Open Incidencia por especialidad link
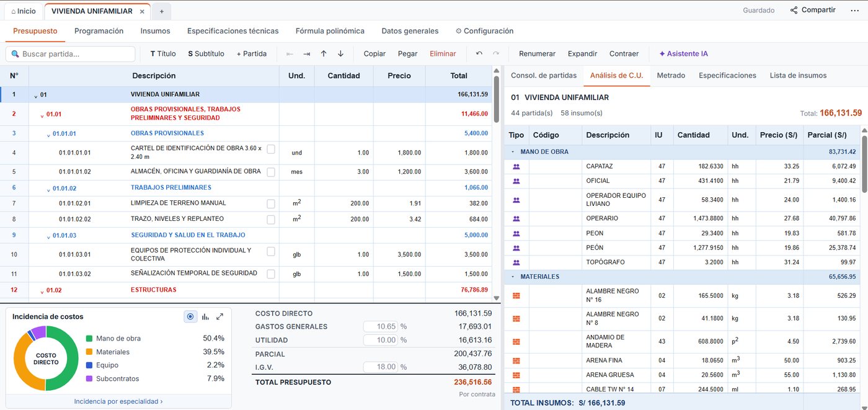Viewport: 868px width, 410px height. (x=118, y=401)
